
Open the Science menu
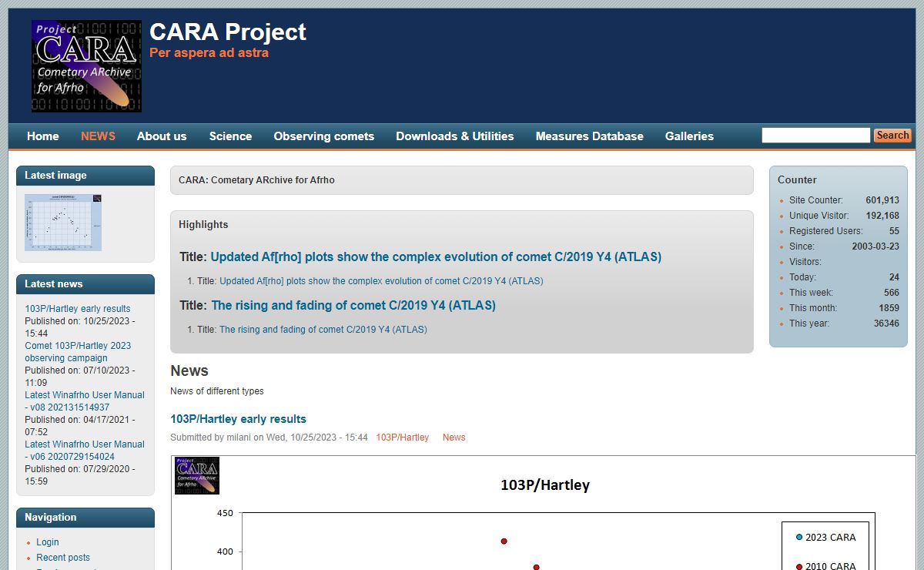[x=230, y=136]
